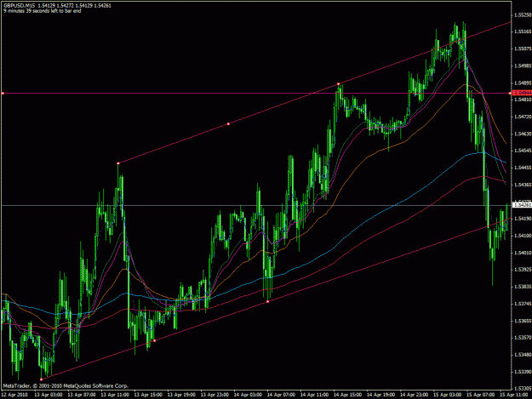
Task: Select lower trendline's anchor point near 14 Apr 07:00
Action: (267, 301)
